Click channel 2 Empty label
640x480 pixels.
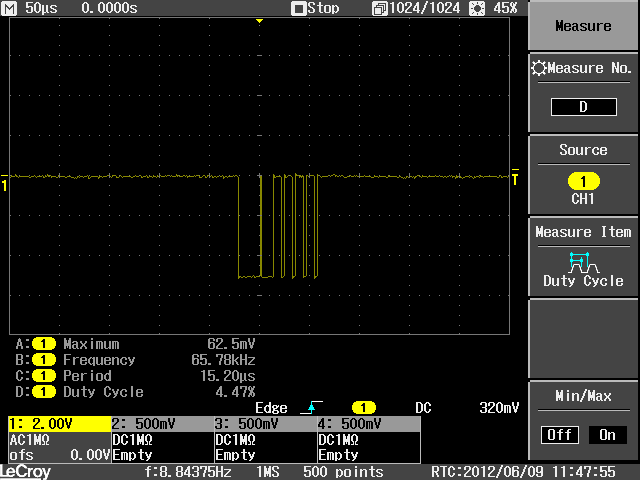coord(132,455)
